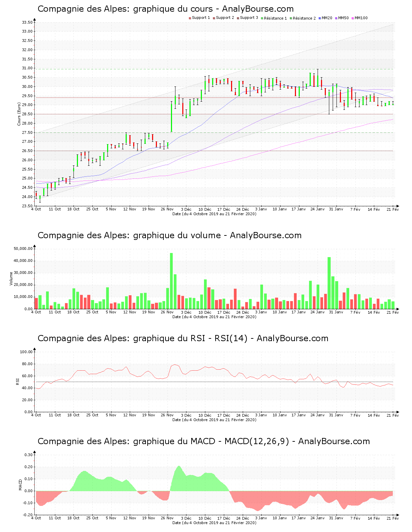Select the 'graphique du cours' chart title
The height and width of the screenshot is (532, 412).
(x=165, y=9)
